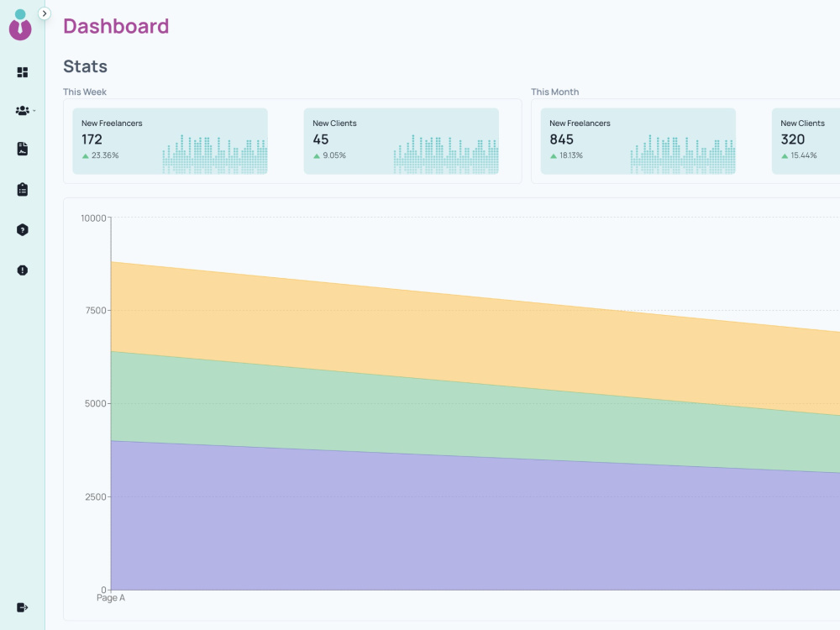Click the Stats section heading
Screen dimensions: 840x630
(85, 66)
